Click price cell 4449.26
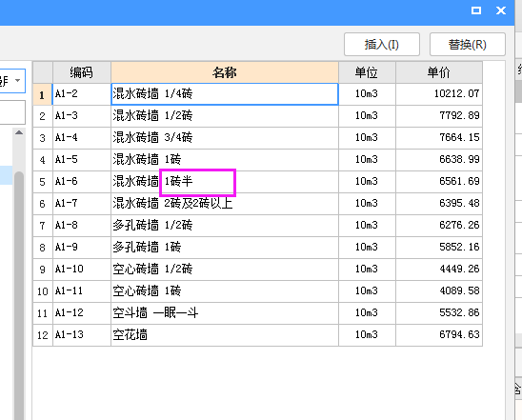Screen dimensions: 522x420 [x=439, y=270]
